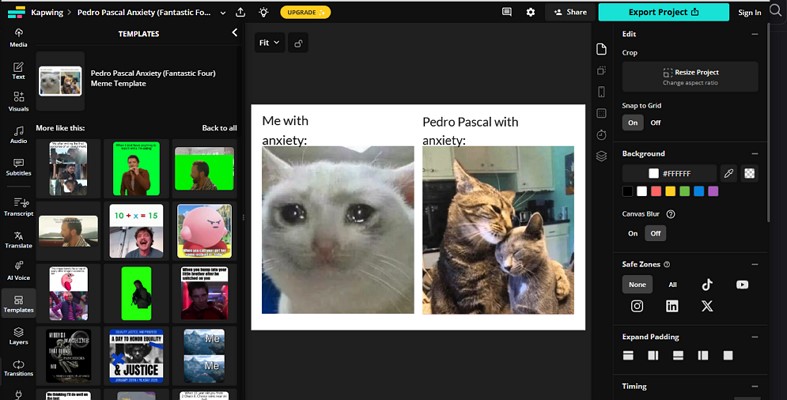Select TikTok safe zone
The width and height of the screenshot is (787, 400).
coord(707,285)
